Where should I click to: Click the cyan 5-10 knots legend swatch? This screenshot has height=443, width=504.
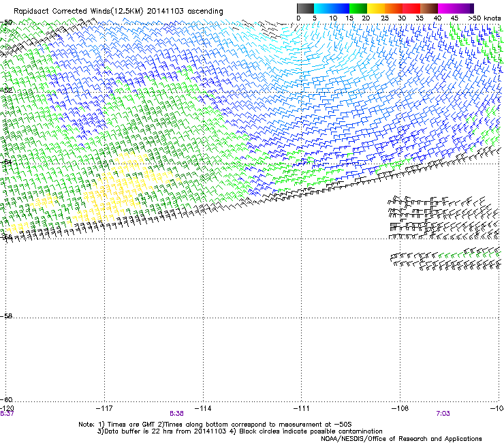[323, 8]
